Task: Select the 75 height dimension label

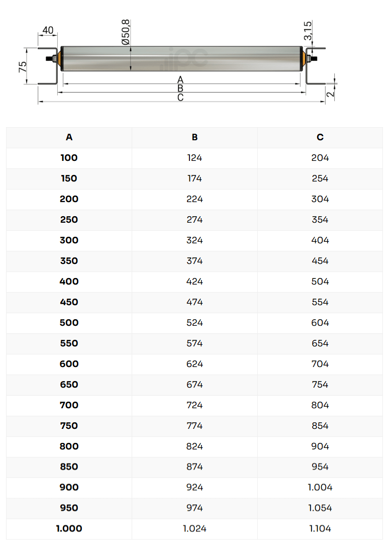Action: 22,67
